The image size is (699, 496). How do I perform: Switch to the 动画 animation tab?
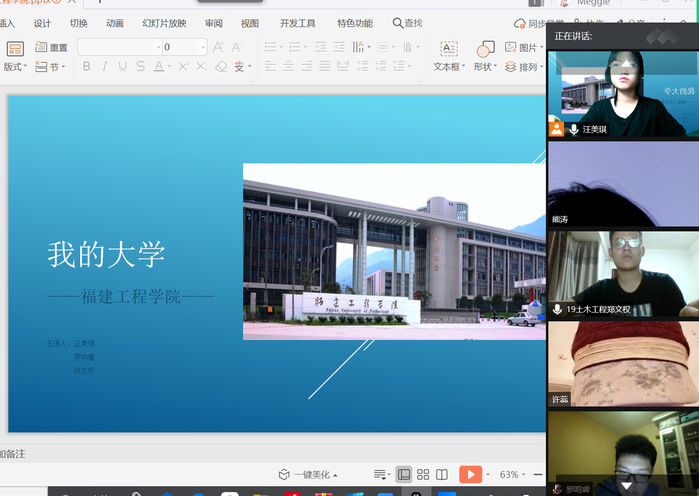(x=115, y=23)
